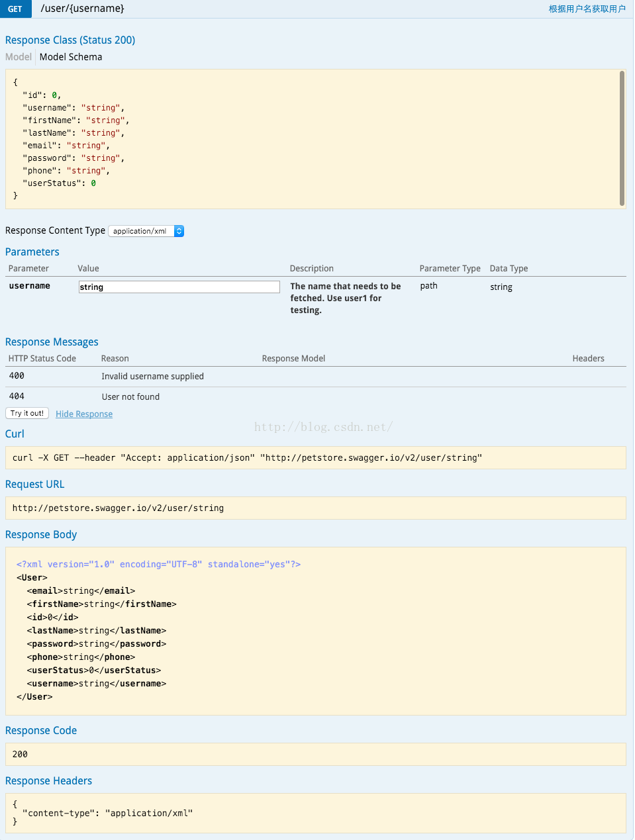The image size is (635, 840).
Task: Click the Parameters section heading
Action: [x=32, y=252]
